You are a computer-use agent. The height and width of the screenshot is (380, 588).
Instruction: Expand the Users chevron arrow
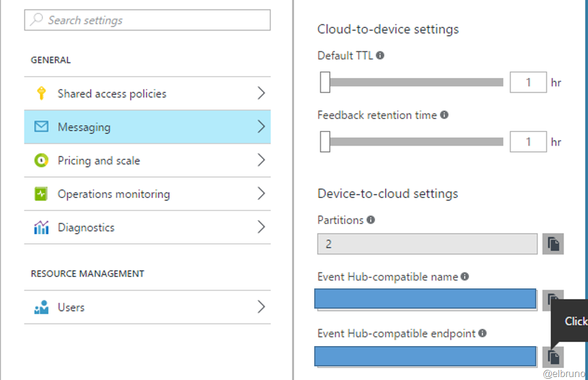[261, 307]
